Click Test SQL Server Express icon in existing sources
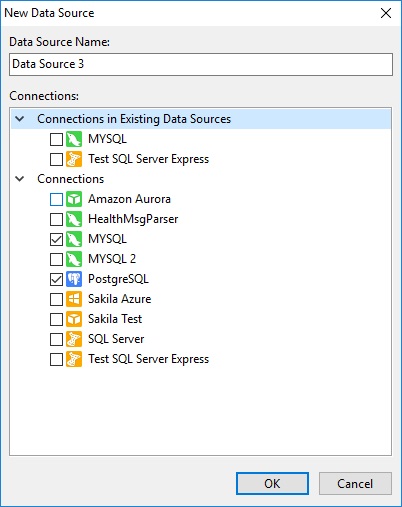402x507 pixels. [74, 159]
